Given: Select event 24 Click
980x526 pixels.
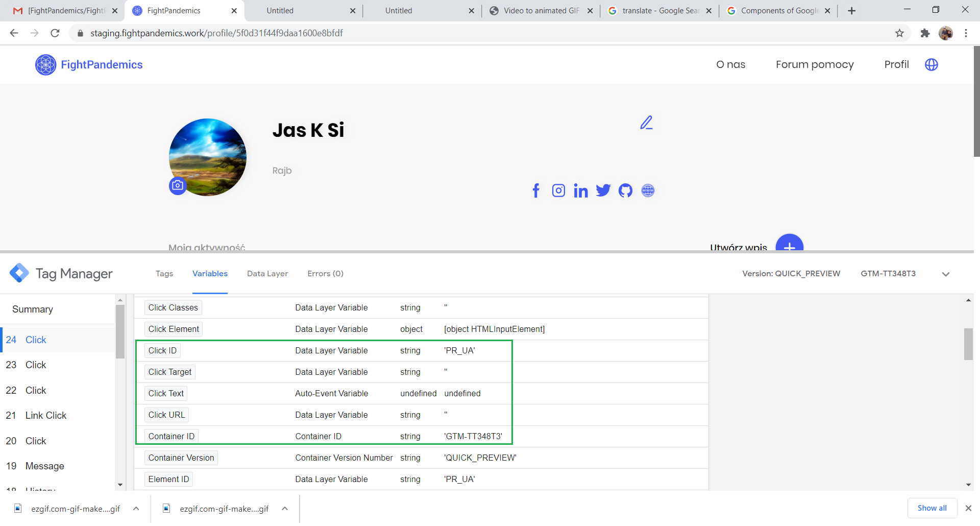Looking at the screenshot, I should [58, 340].
